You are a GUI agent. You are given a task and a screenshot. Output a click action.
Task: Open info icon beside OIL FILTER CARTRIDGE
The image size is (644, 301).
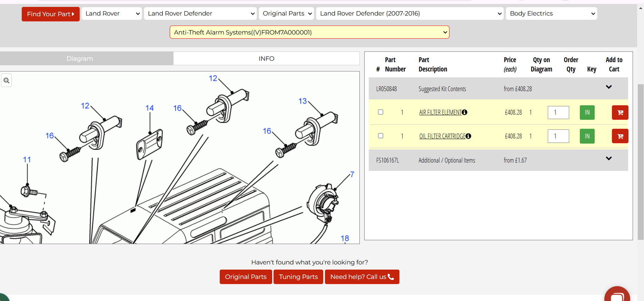point(468,136)
